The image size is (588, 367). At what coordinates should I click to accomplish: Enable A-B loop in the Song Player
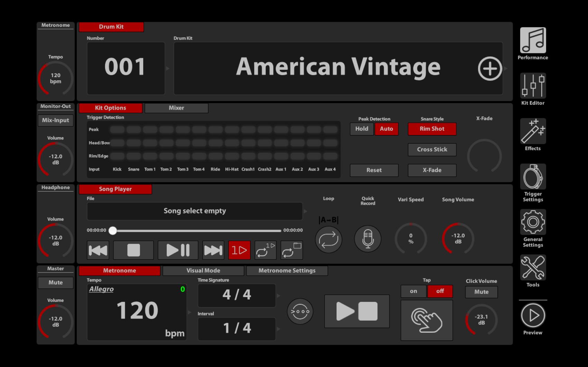(328, 239)
